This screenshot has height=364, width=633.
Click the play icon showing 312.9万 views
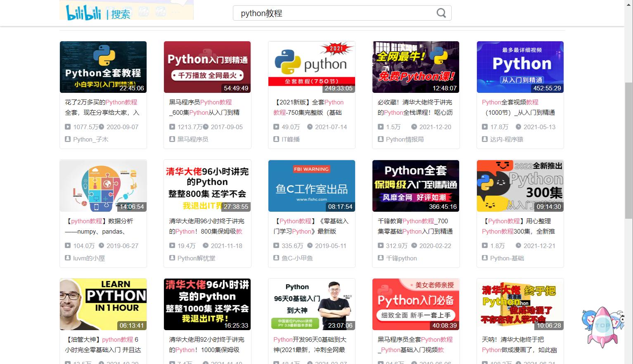(381, 246)
